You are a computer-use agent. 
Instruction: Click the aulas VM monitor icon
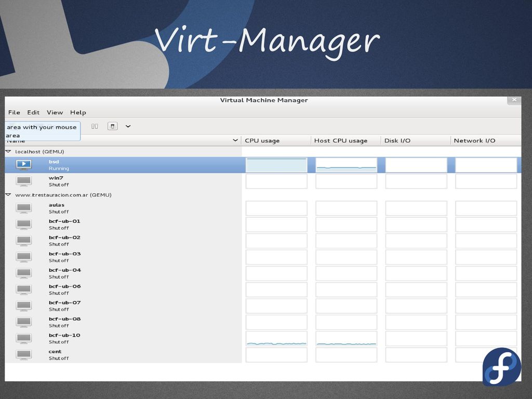pyautogui.click(x=24, y=208)
